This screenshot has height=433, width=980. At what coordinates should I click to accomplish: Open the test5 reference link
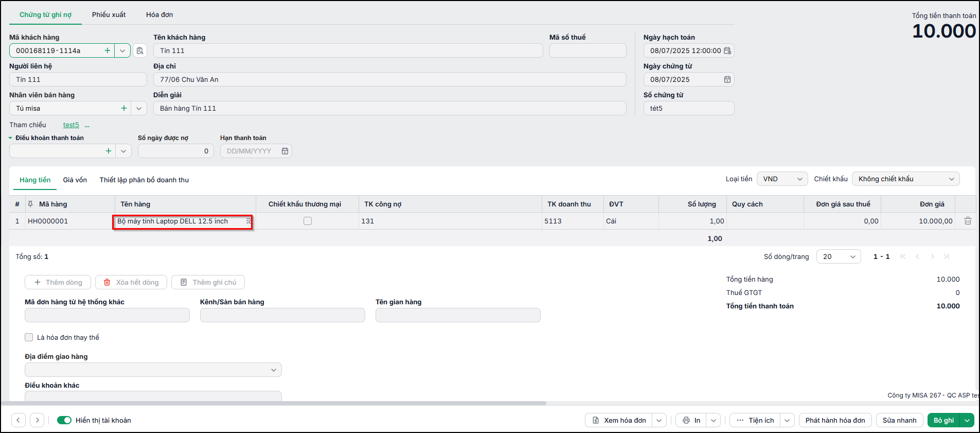point(71,125)
